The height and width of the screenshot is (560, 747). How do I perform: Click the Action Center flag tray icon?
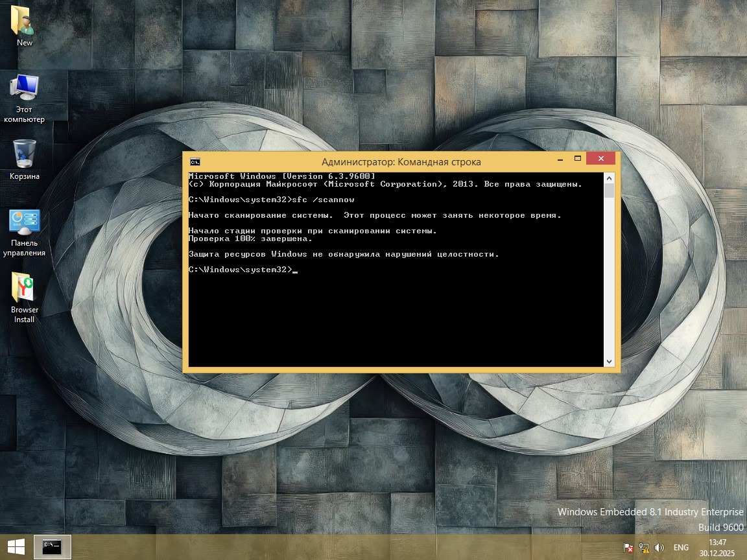[628, 548]
